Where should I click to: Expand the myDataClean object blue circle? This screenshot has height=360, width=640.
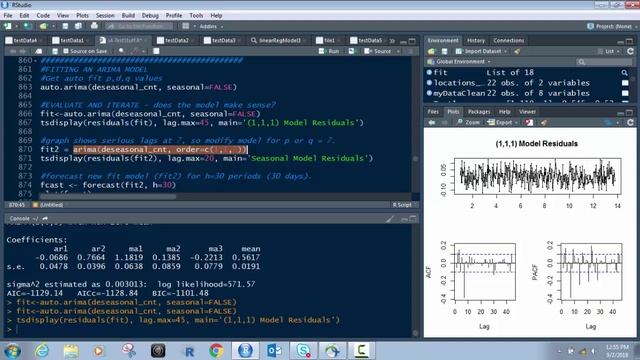pyautogui.click(x=429, y=93)
